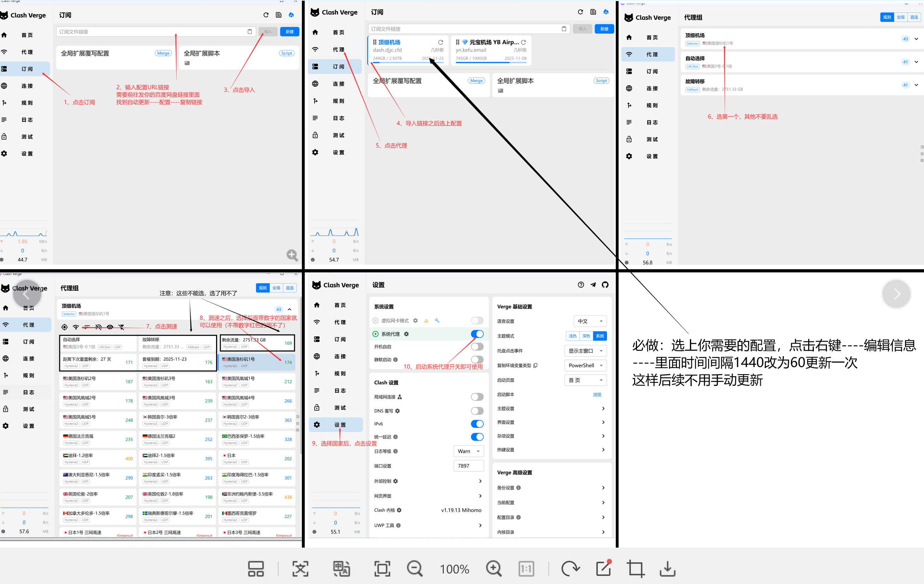Enable the 开机自启 switch

477,347
